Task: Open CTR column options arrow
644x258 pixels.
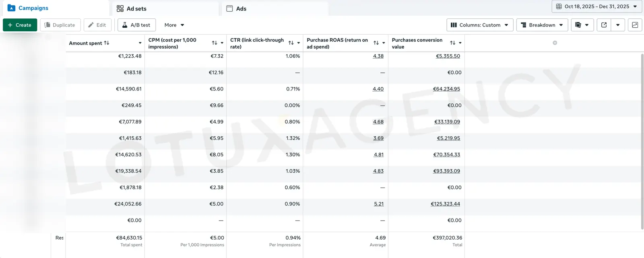Action: (299, 43)
